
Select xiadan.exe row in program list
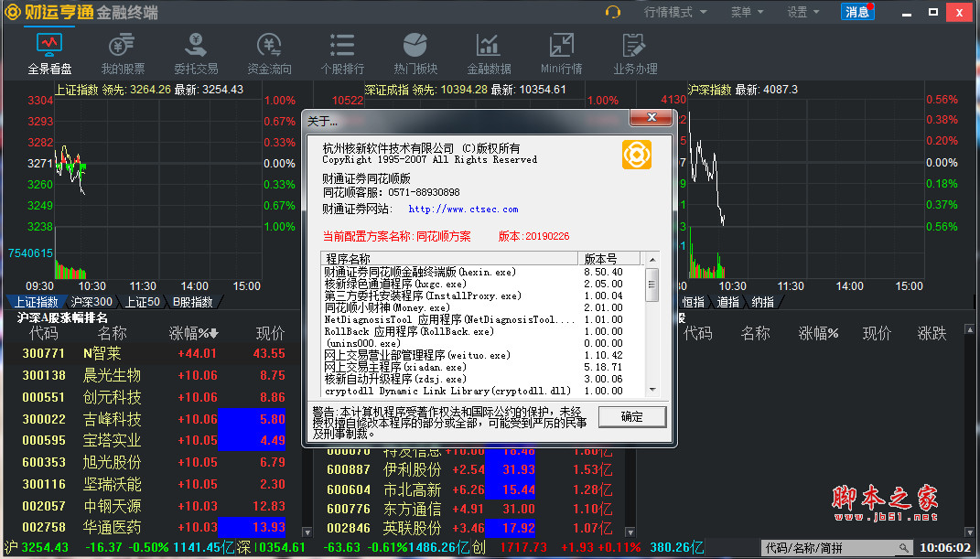coord(483,367)
